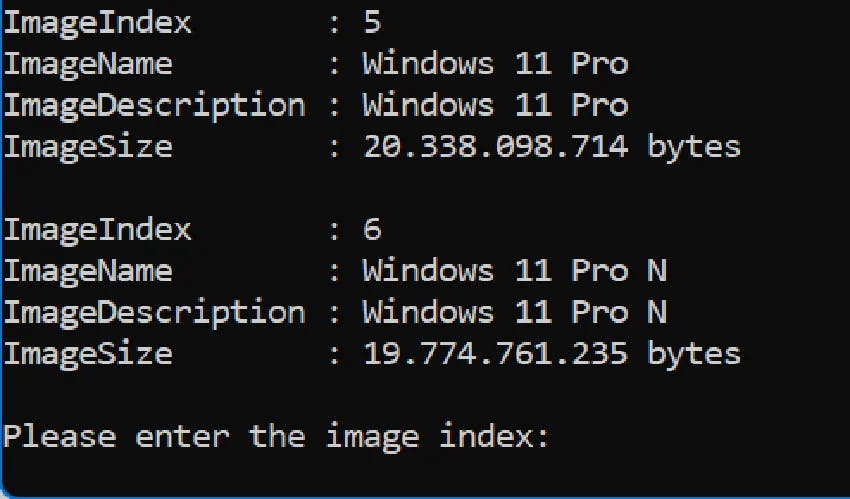Click the ImageIndex value 5
This screenshot has width=850, height=499.
click(372, 22)
